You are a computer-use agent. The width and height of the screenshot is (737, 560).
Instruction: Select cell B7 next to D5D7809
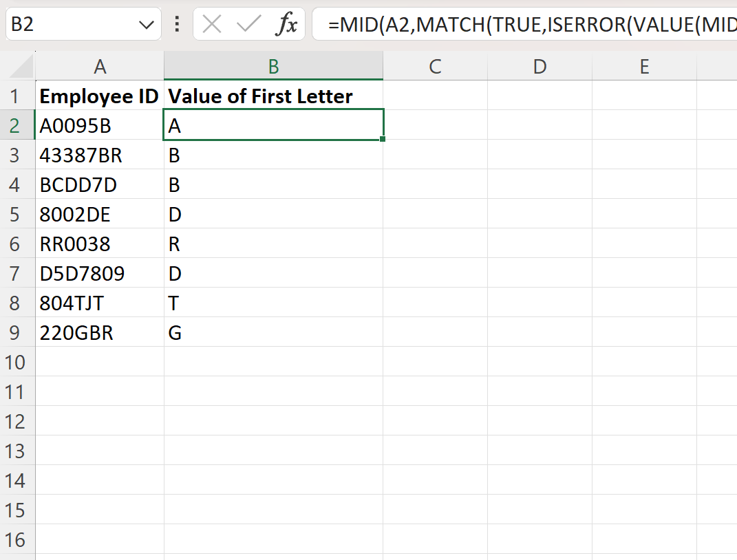click(274, 273)
